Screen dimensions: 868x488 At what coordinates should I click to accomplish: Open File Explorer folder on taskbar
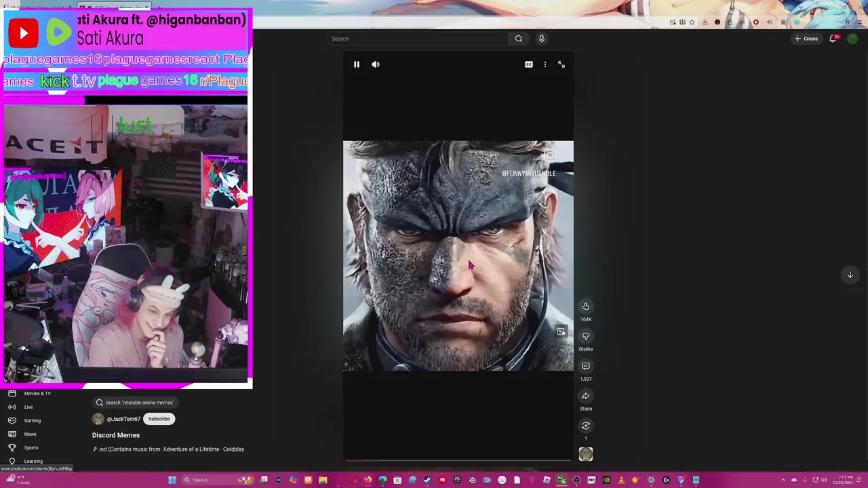coord(323,480)
